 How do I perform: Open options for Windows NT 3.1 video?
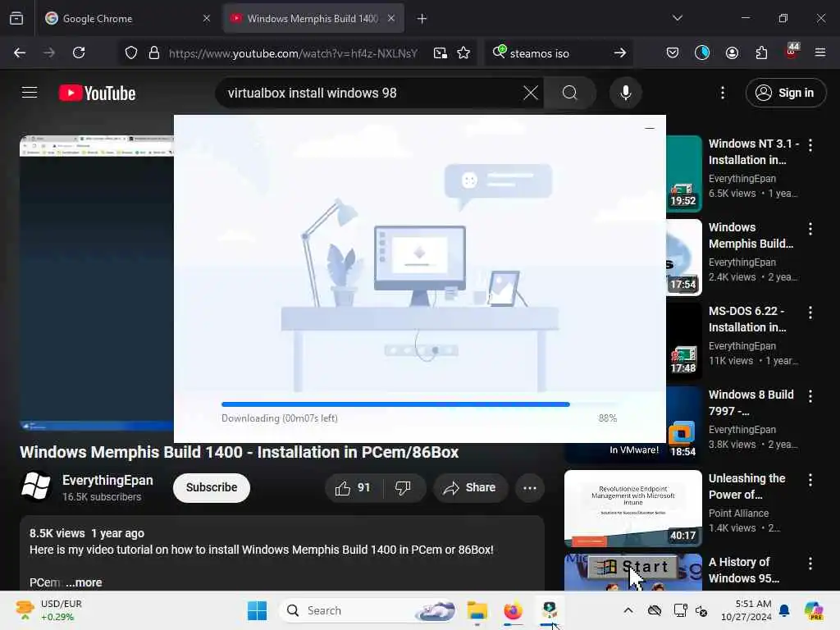pos(810,145)
